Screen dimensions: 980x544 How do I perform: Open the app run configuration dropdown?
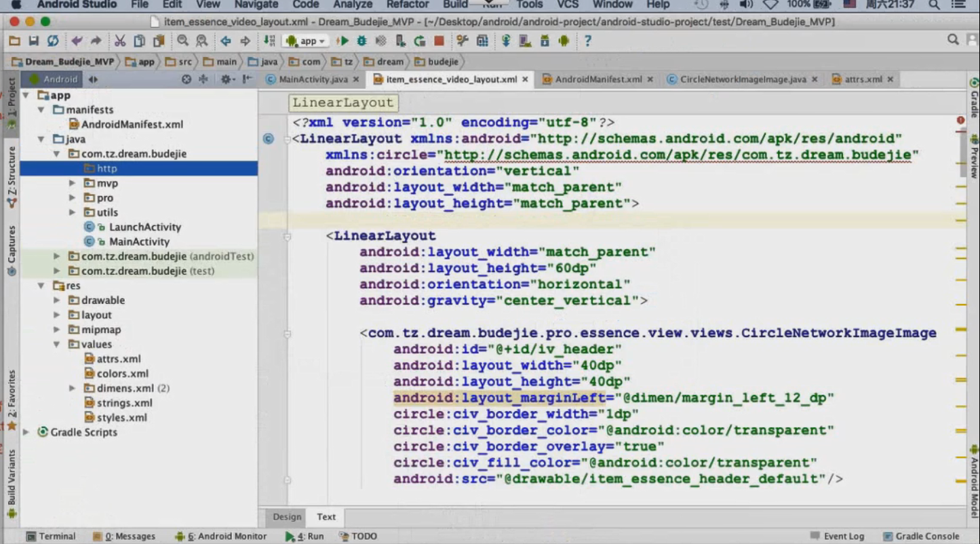[x=307, y=41]
